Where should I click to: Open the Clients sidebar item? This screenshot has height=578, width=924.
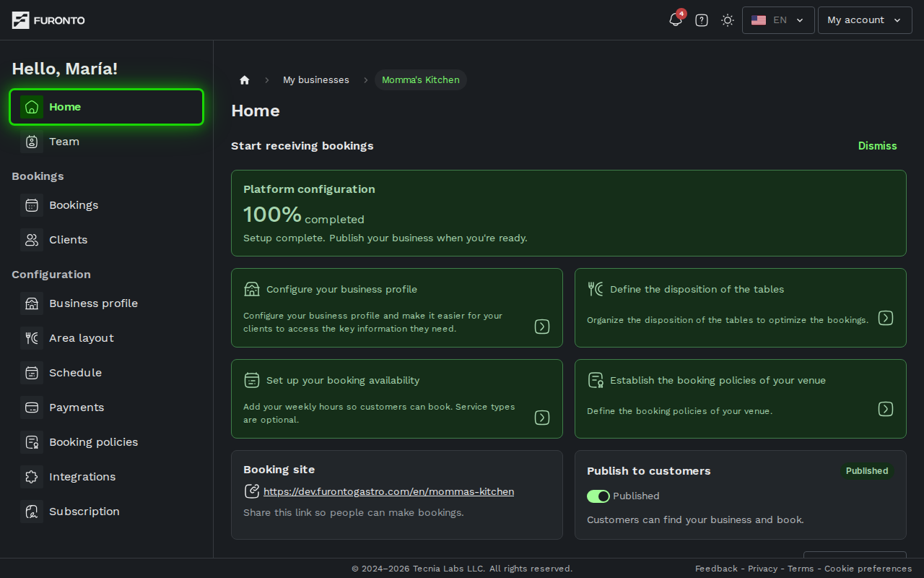click(x=107, y=240)
